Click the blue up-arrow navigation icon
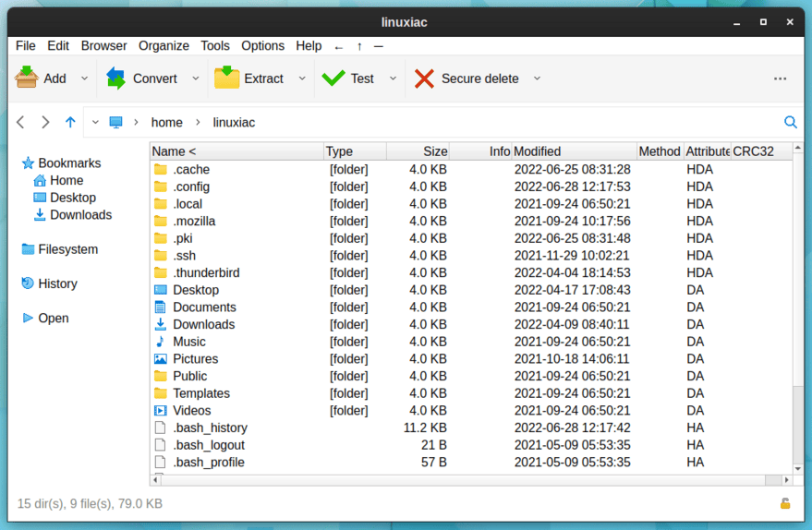The height and width of the screenshot is (530, 812). click(x=70, y=122)
